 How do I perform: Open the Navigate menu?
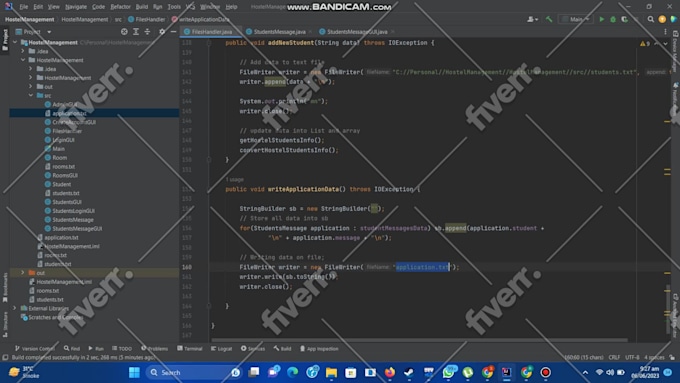(x=76, y=7)
